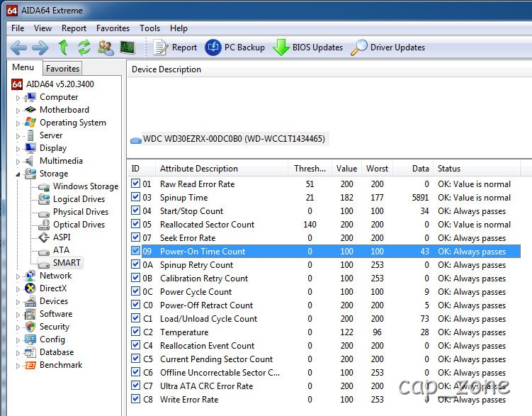Select the SMART tree item
The image size is (532, 416).
(x=67, y=263)
